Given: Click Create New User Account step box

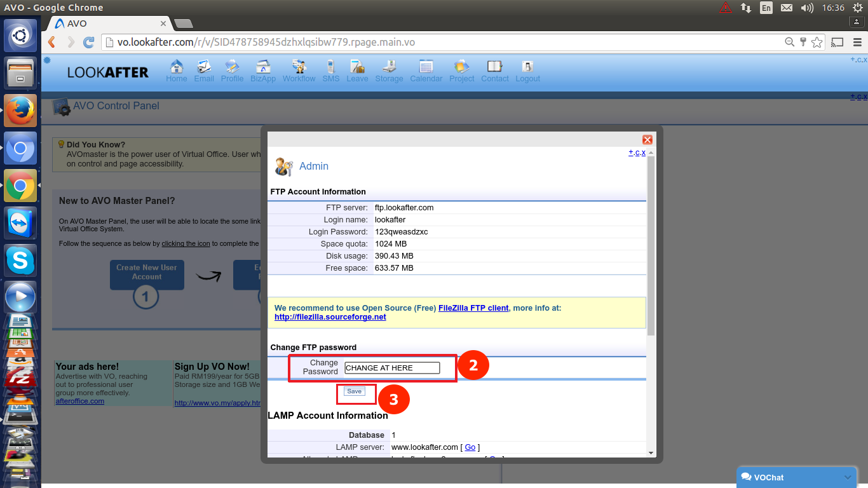Looking at the screenshot, I should [x=147, y=274].
